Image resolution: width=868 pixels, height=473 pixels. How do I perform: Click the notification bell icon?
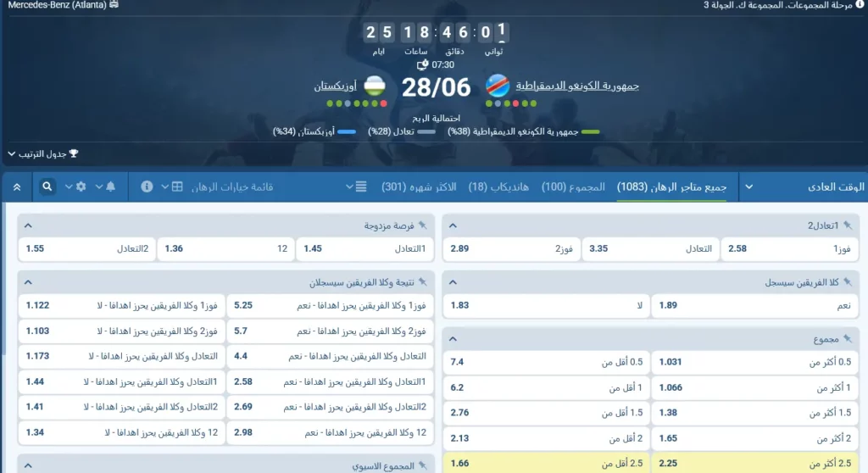(110, 186)
